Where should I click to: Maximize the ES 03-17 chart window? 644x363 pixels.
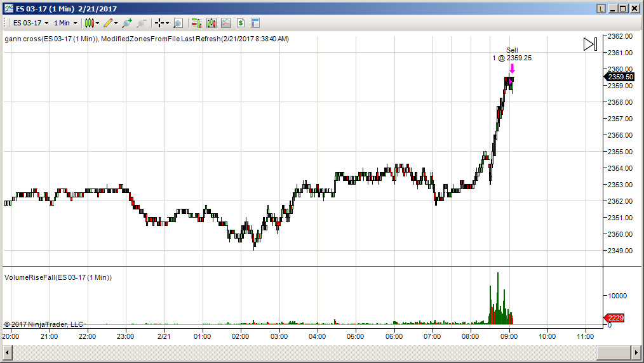(x=624, y=9)
